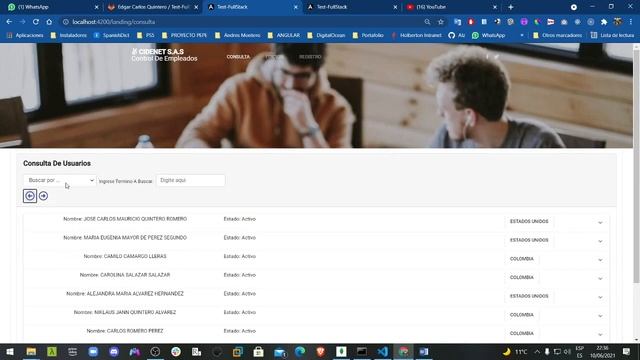Open the WhatsApp bookmark

coord(489,36)
